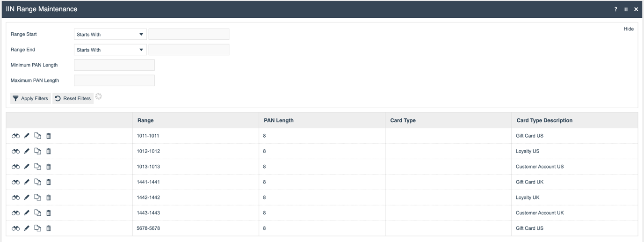This screenshot has width=644, height=242.
Task: Edit the 1013-1013 Customer Account US row
Action: tap(27, 167)
